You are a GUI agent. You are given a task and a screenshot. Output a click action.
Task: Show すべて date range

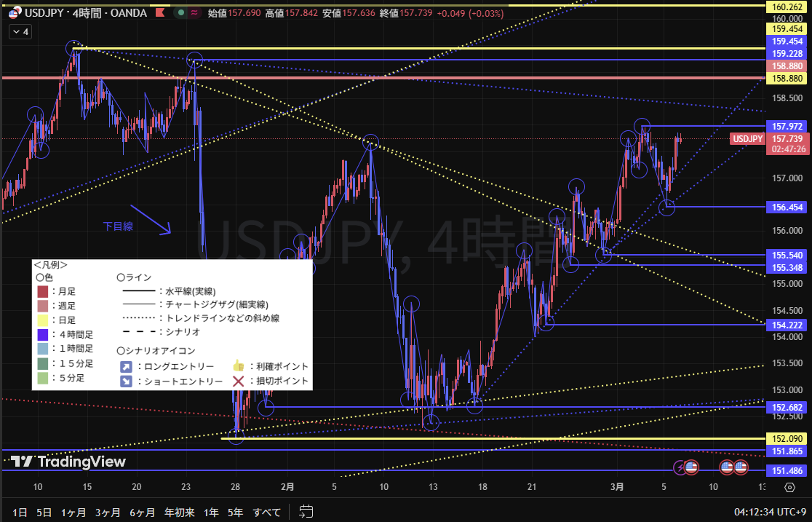click(x=266, y=512)
